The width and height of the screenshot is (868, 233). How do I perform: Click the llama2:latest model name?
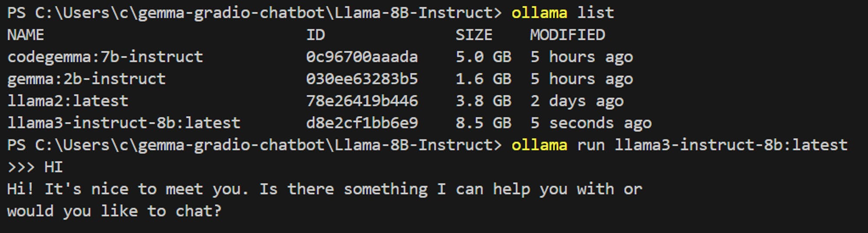click(x=68, y=101)
